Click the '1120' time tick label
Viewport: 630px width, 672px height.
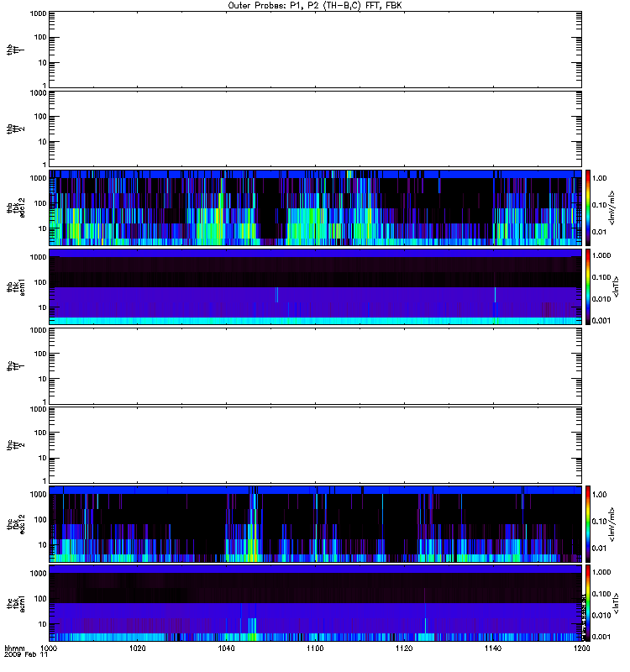point(404,648)
